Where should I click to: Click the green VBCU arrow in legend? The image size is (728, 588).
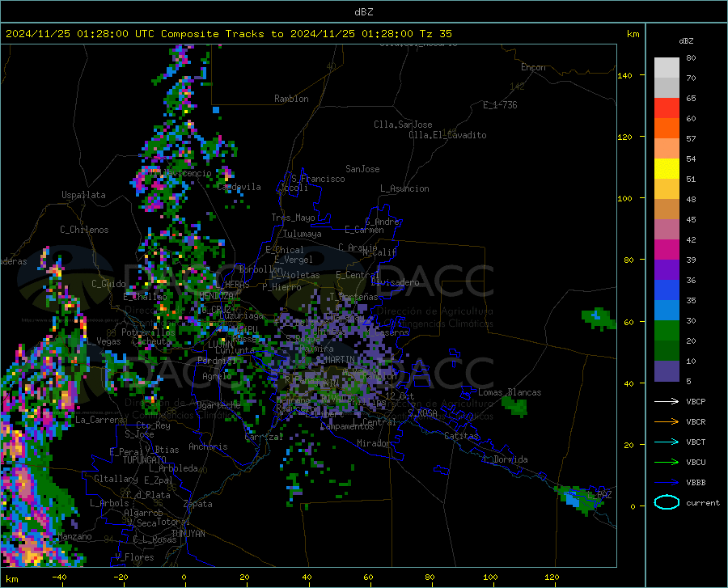tap(667, 463)
